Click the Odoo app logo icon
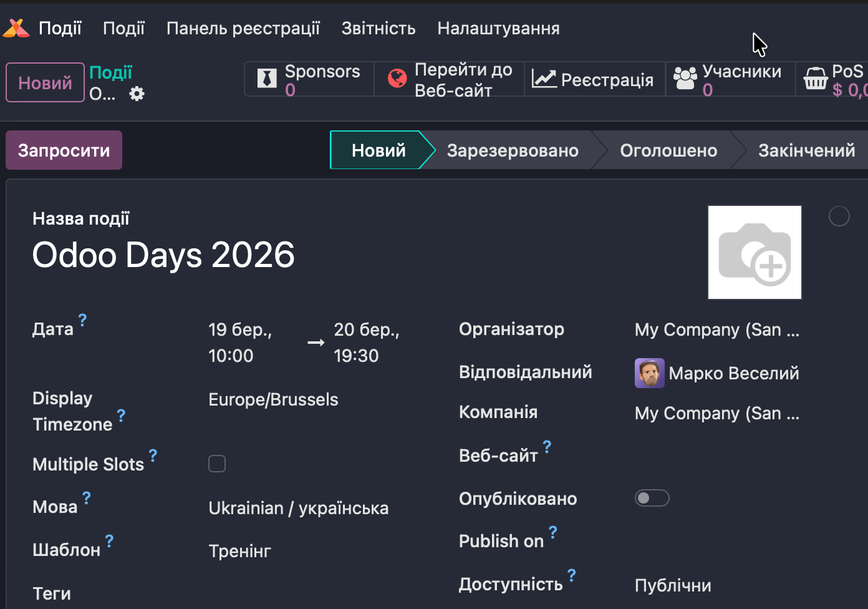868x609 pixels. [x=17, y=28]
